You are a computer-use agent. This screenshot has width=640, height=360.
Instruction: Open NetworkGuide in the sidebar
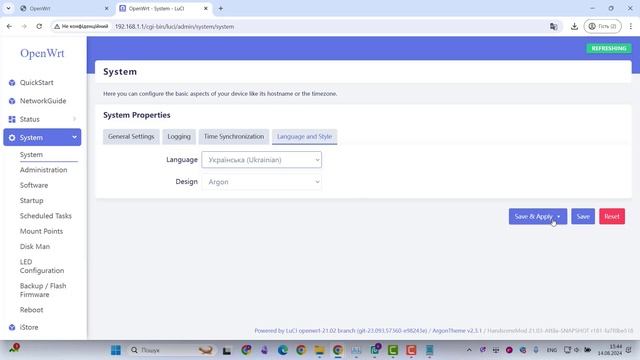click(x=42, y=101)
